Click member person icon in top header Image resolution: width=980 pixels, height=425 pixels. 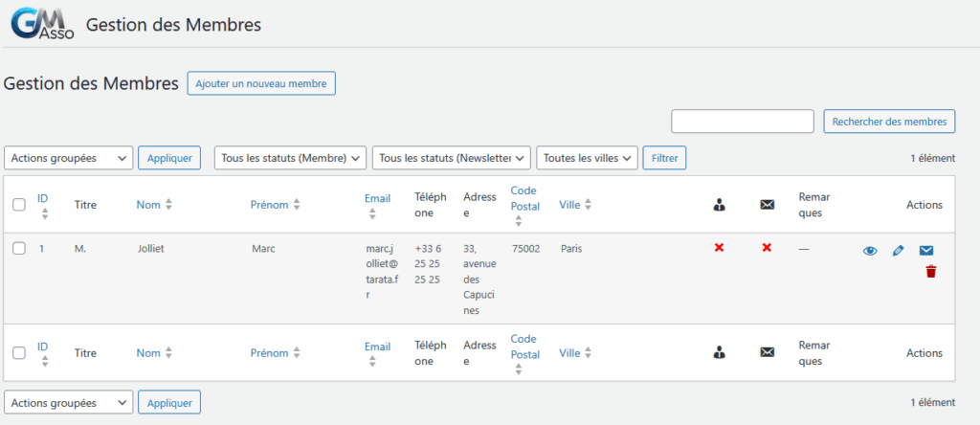[720, 205]
